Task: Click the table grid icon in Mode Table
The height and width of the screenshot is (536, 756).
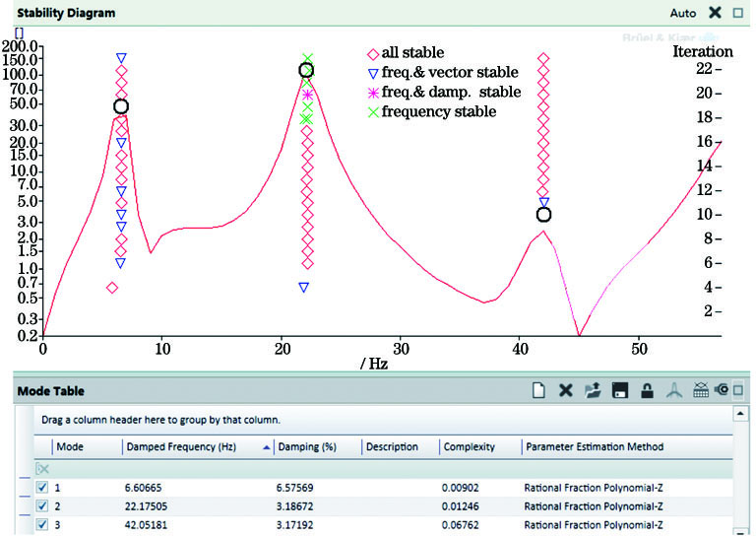Action: coord(701,391)
